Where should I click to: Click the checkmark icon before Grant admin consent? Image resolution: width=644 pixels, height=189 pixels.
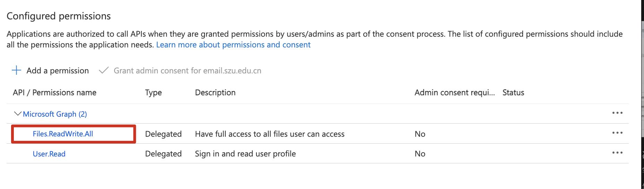coord(104,70)
